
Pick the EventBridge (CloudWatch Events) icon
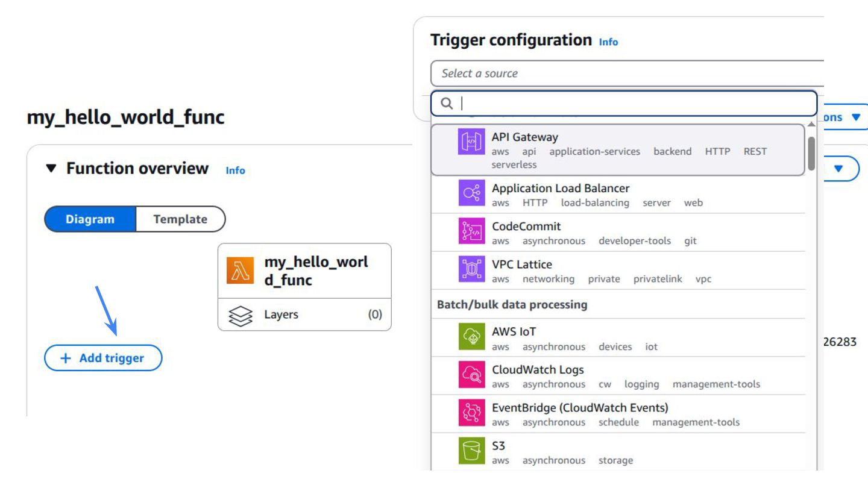point(471,413)
